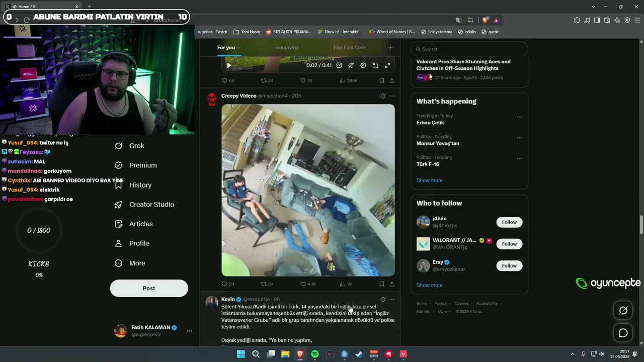
Task: Unmute the top video's sound
Action: pyautogui.click(x=351, y=65)
